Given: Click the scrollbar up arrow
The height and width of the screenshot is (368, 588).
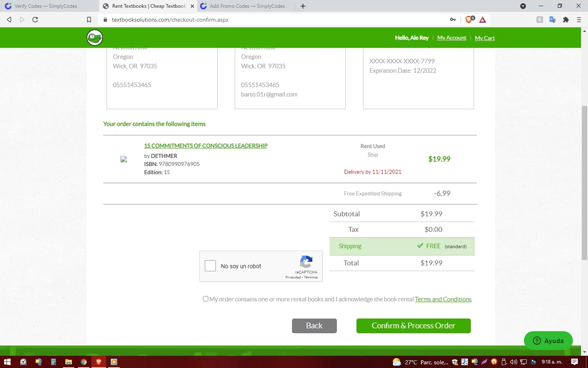Looking at the screenshot, I should click(x=584, y=31).
